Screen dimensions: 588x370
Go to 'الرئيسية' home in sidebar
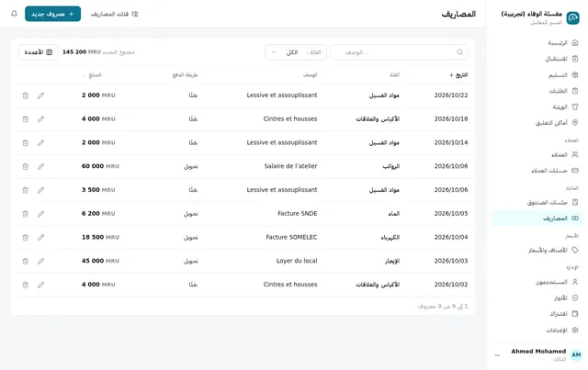537,43
